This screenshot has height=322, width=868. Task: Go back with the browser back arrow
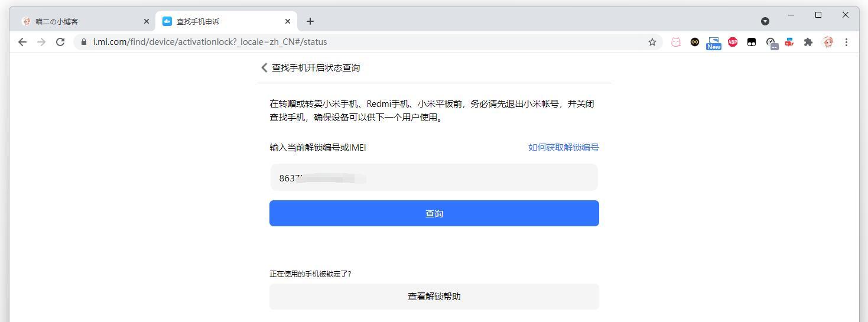click(22, 42)
